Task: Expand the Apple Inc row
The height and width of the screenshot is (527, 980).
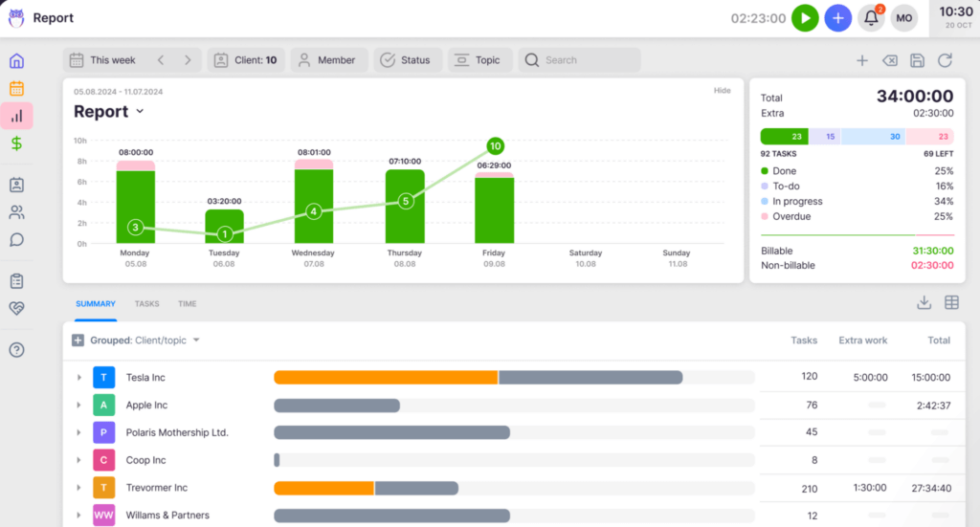Action: 79,406
